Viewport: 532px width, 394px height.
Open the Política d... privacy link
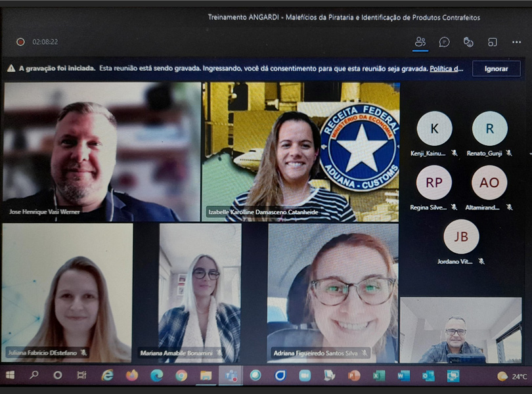pyautogui.click(x=446, y=68)
